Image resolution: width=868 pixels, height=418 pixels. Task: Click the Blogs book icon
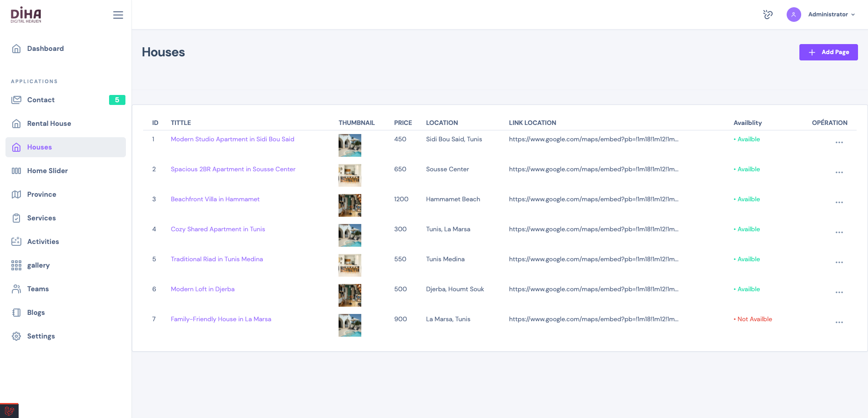pos(16,313)
